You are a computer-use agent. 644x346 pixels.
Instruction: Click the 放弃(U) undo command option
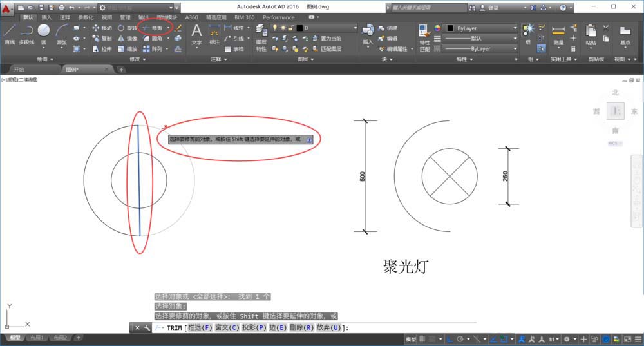point(328,328)
